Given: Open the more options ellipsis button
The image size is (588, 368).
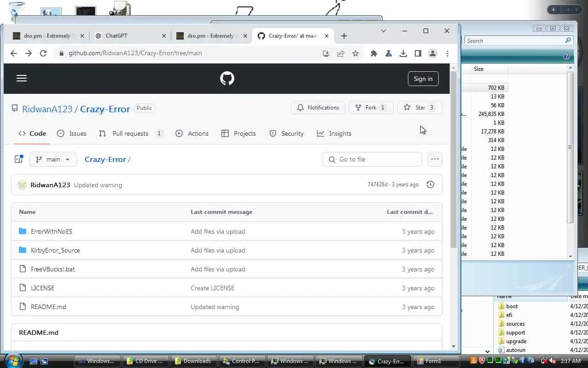Looking at the screenshot, I should (435, 159).
